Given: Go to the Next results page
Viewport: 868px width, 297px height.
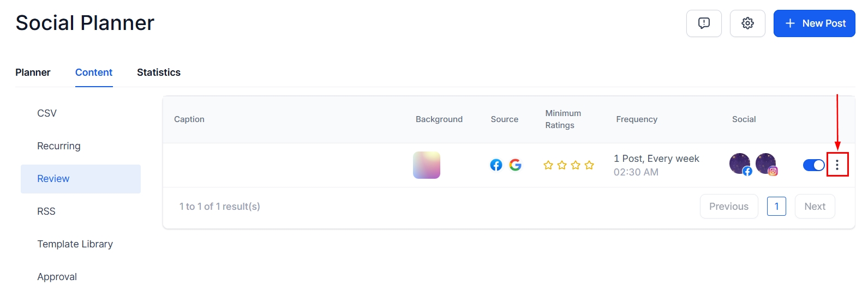Looking at the screenshot, I should [x=815, y=207].
